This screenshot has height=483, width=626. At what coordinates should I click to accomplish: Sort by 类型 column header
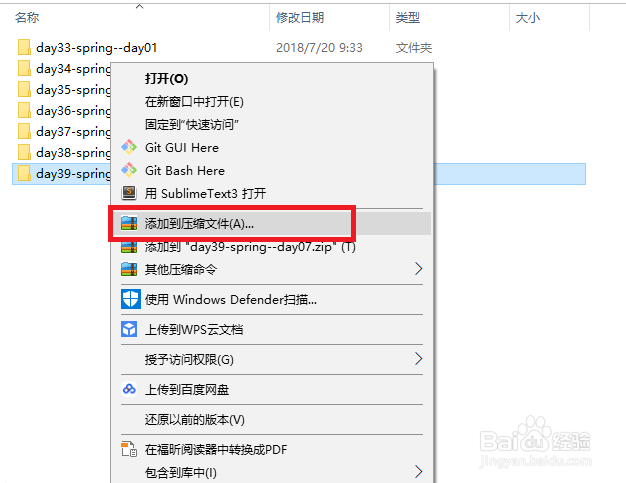[x=408, y=18]
